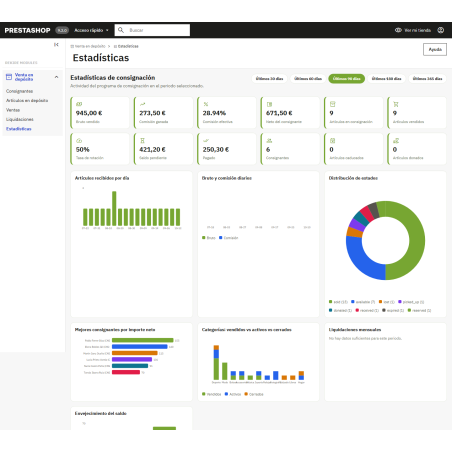Click the PrestaShop logo
The width and height of the screenshot is (452, 452).
coord(27,30)
